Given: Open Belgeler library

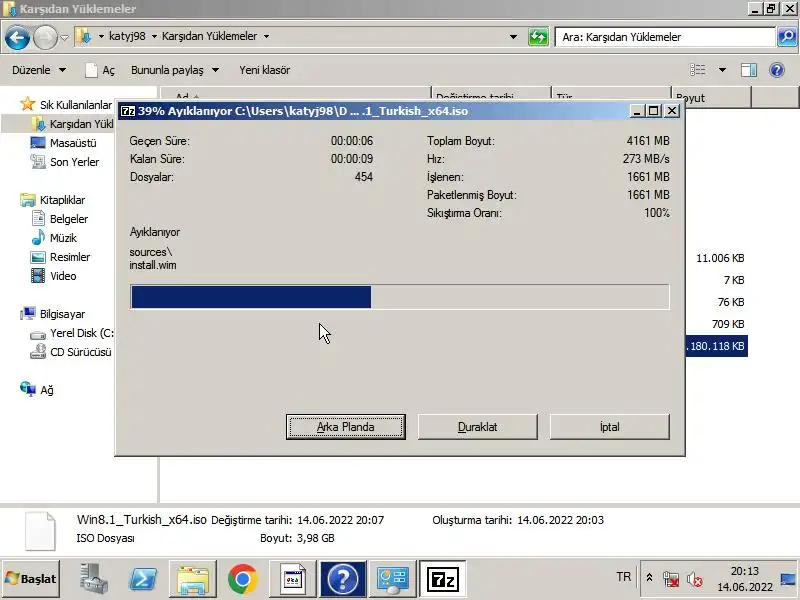Looking at the screenshot, I should point(59,219).
